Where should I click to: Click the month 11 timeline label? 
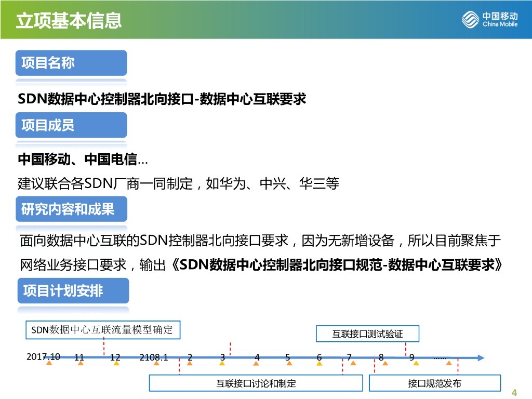pyautogui.click(x=79, y=357)
